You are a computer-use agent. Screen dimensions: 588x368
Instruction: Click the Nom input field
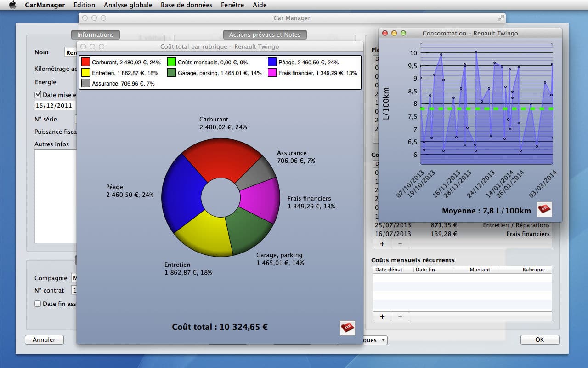(x=71, y=52)
